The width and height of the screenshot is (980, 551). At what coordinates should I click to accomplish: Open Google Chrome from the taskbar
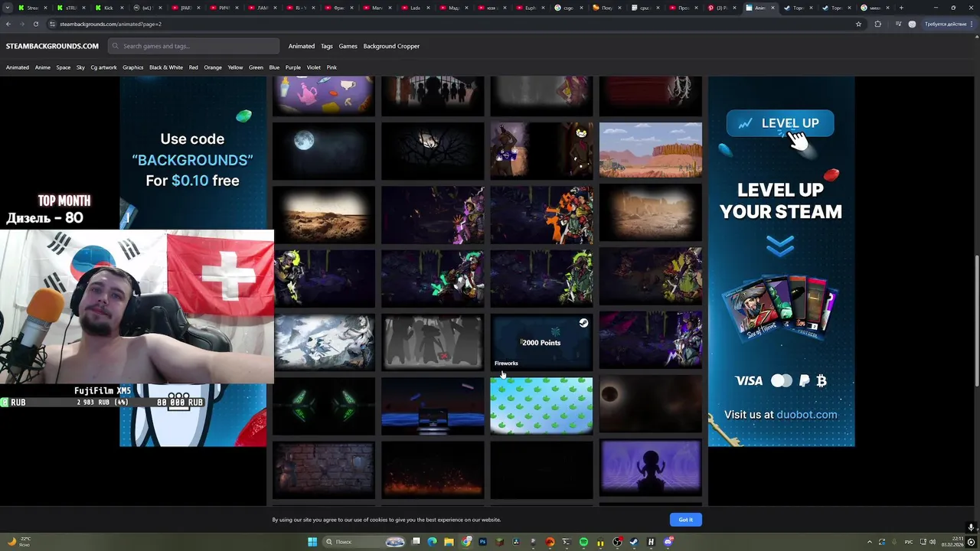[x=466, y=542]
